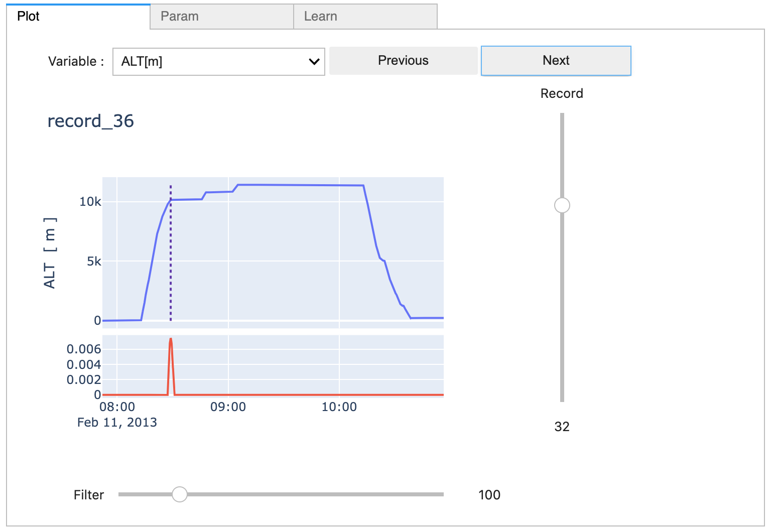The image size is (773, 532).
Task: Click the 10:00 x-axis time label
Action: (x=339, y=407)
